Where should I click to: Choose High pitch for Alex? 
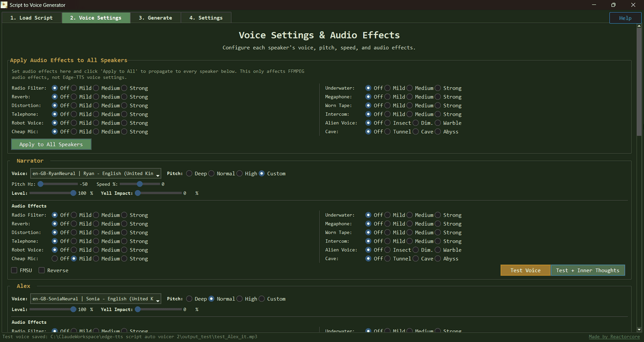click(x=247, y=299)
